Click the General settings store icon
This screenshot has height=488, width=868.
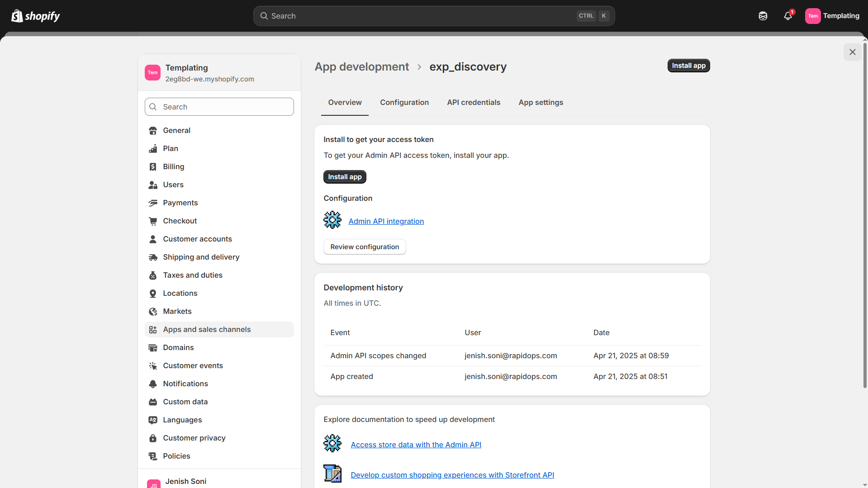click(x=153, y=131)
